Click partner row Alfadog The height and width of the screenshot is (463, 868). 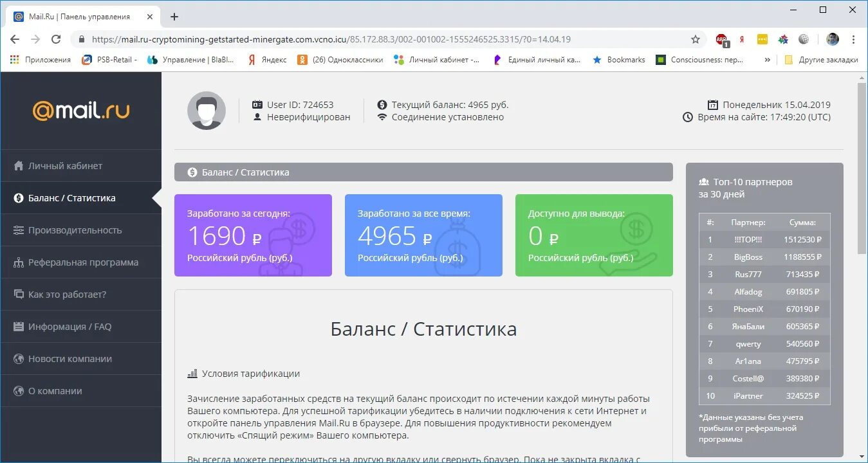[764, 291]
